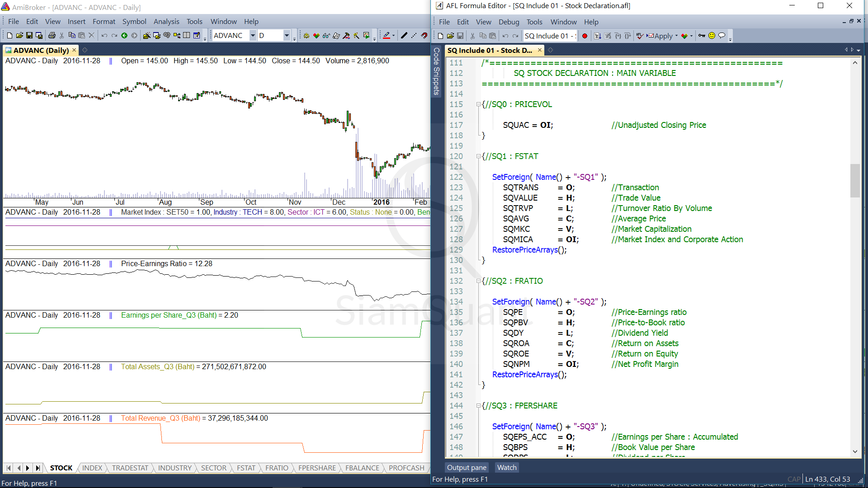Click the Print icon in the AmiBroker toolbar
Viewport: 868px width, 488px height.
tap(52, 36)
